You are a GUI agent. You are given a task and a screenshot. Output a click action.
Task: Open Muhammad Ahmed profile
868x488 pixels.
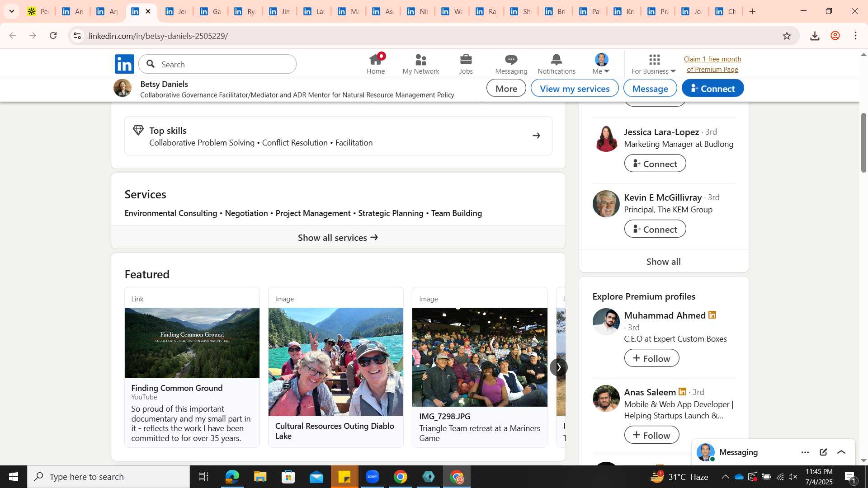click(x=665, y=315)
